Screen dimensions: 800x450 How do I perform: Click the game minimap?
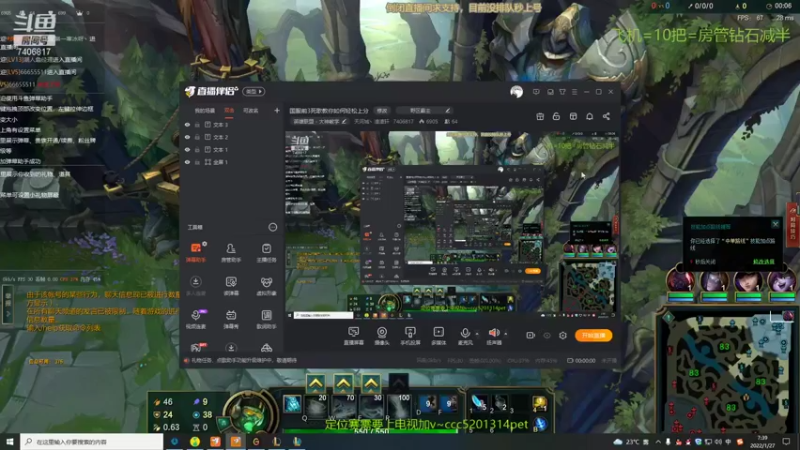click(728, 372)
